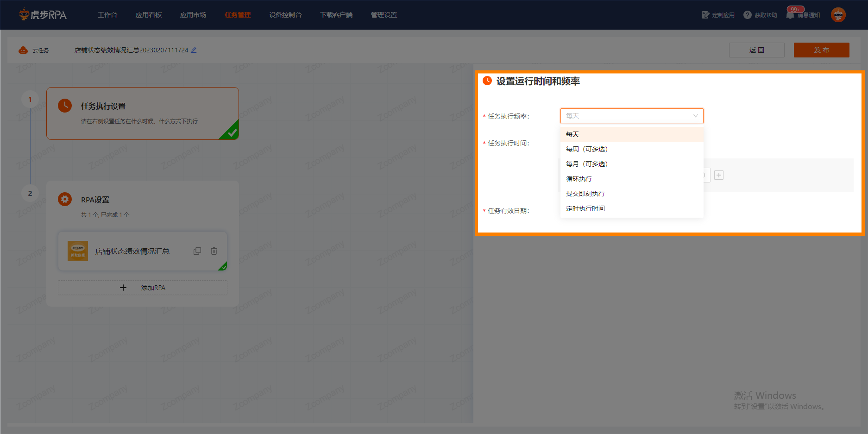Choose 循环执行 option
This screenshot has width=868, height=434.
(x=632, y=179)
